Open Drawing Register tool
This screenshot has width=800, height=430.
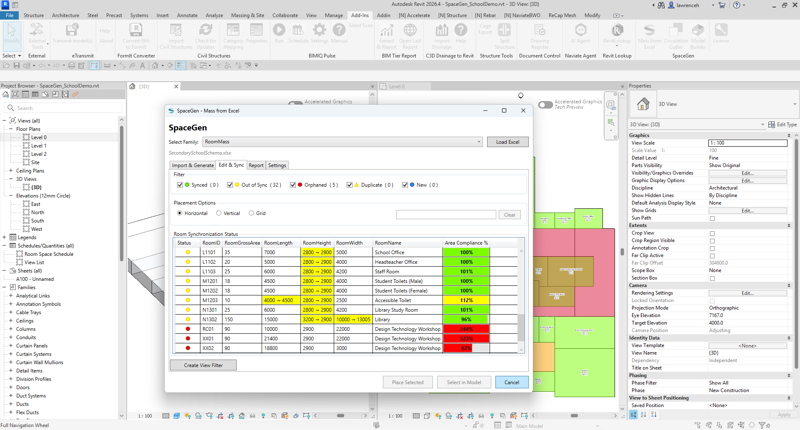[x=540, y=36]
